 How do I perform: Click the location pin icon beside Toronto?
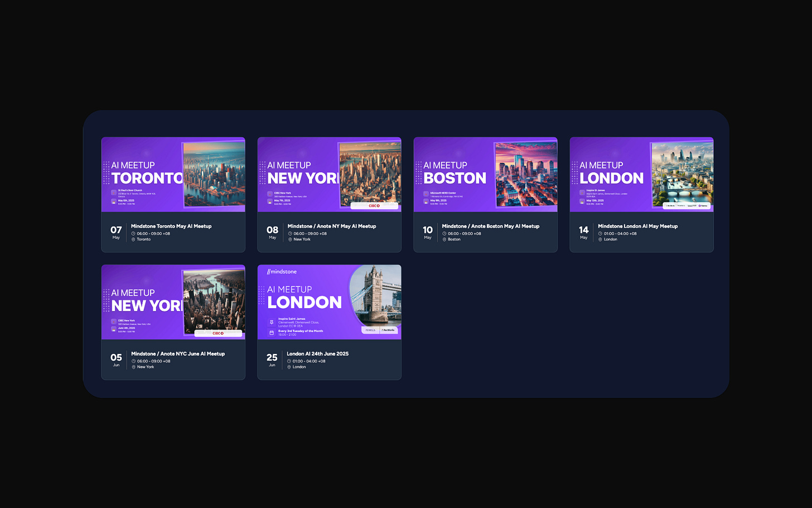(x=133, y=239)
